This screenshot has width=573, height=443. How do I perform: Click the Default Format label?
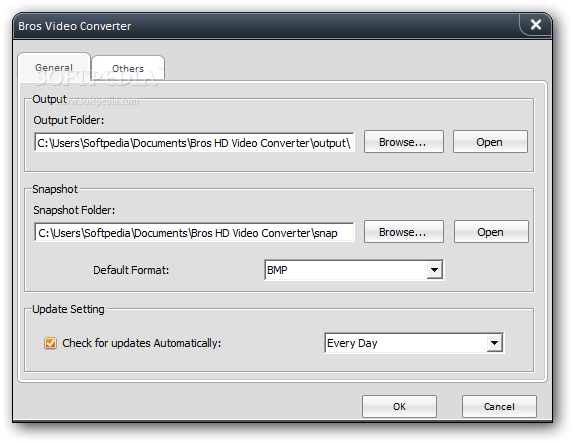click(131, 270)
